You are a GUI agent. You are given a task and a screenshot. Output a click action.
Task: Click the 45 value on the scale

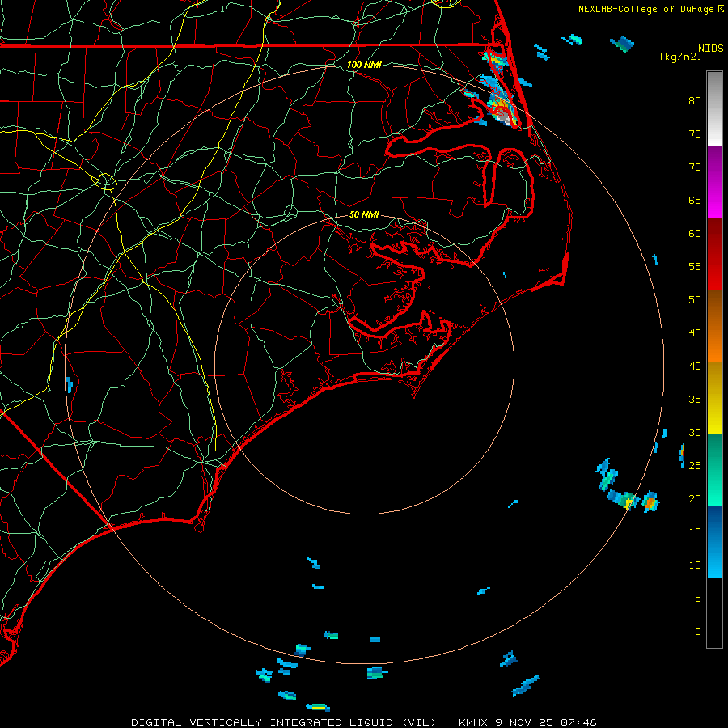(695, 333)
